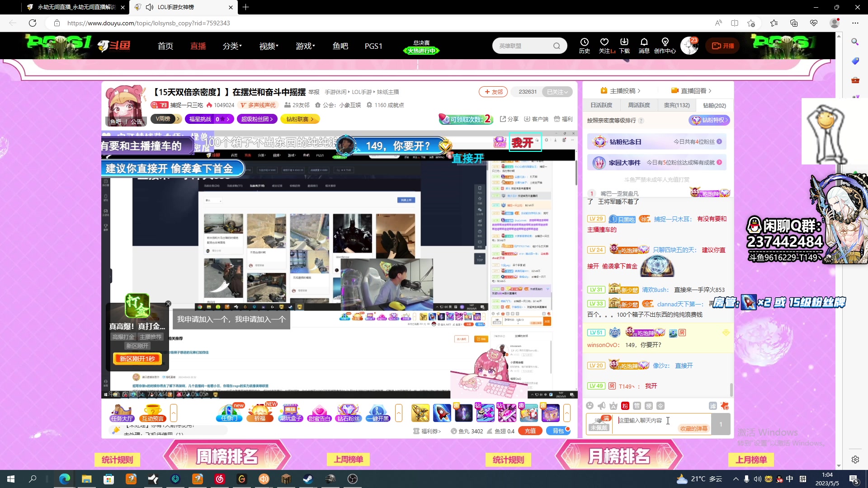Open the 关注 heart icon in header

click(605, 45)
